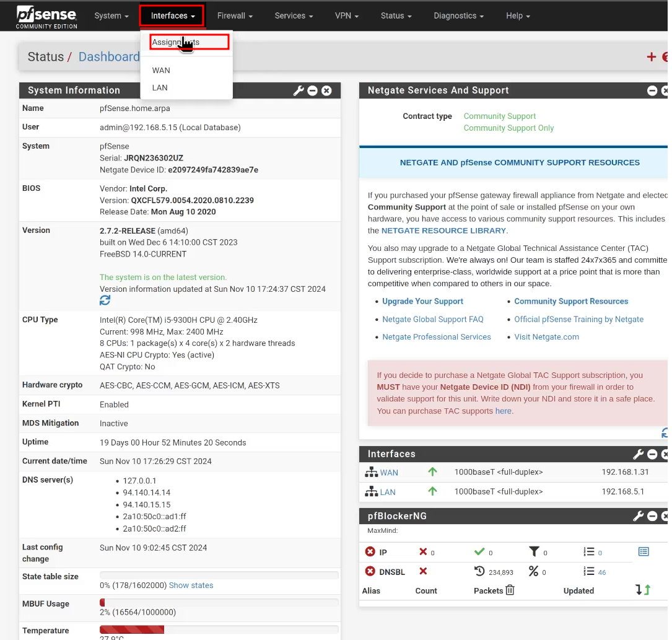Click the IP green checkmark permit icon
Viewport: 672px width, 640px height.
tap(479, 551)
